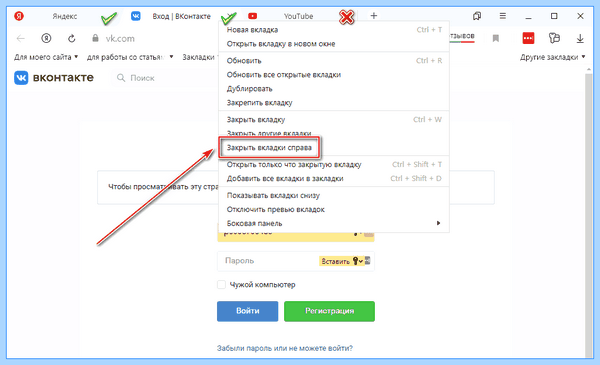Select Закрепить вкладку menu item
This screenshot has width=600, height=365.
[x=334, y=103]
